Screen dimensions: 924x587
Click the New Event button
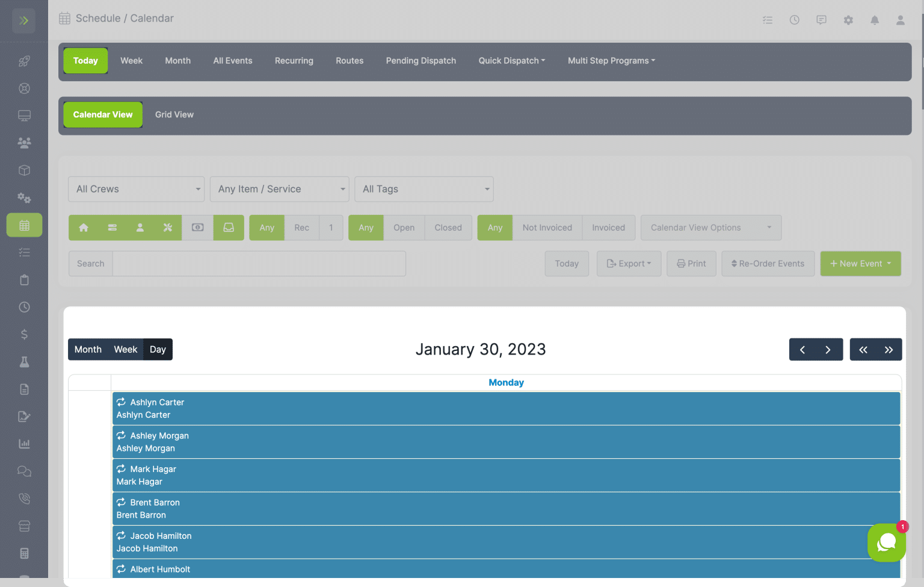[x=860, y=264]
